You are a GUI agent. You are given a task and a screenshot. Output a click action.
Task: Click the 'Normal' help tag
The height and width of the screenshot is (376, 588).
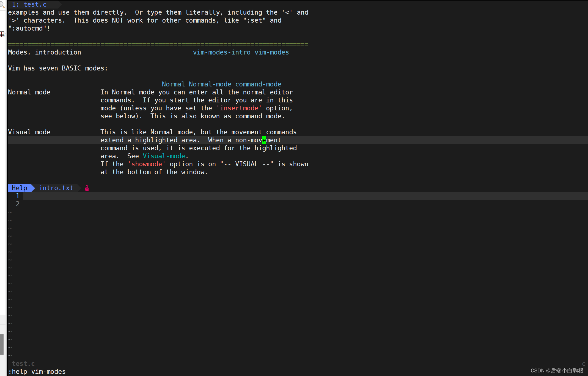(x=173, y=84)
